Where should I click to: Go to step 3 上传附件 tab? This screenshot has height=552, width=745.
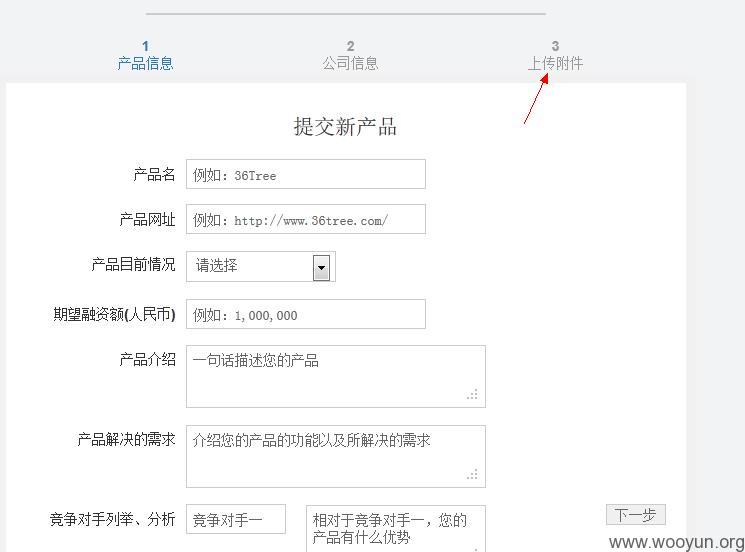(x=555, y=56)
